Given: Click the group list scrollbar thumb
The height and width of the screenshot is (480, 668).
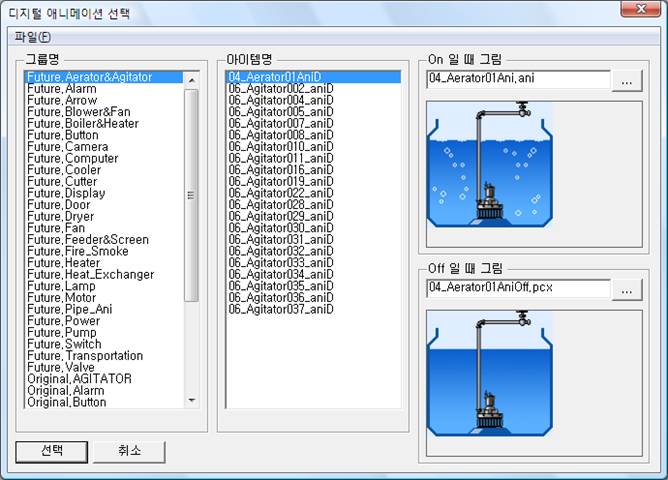Looking at the screenshot, I should click(192, 195).
